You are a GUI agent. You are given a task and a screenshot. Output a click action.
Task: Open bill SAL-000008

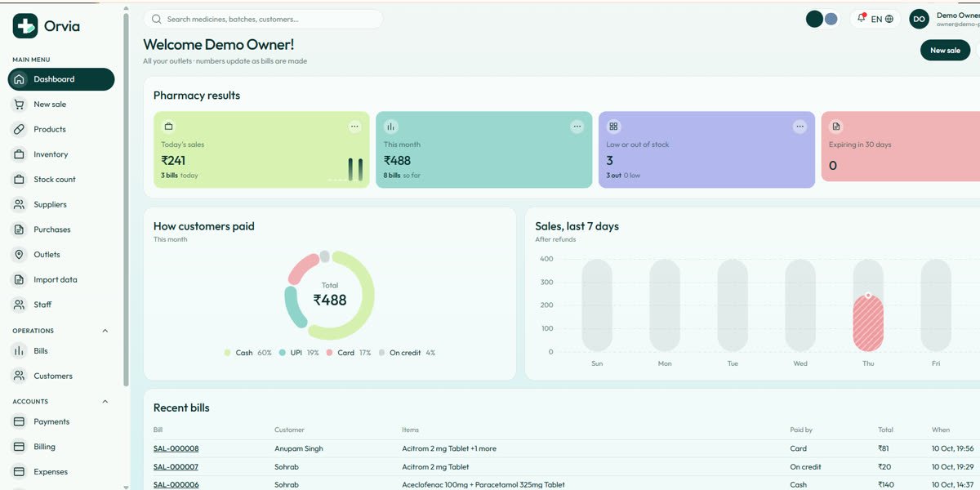[x=176, y=448]
